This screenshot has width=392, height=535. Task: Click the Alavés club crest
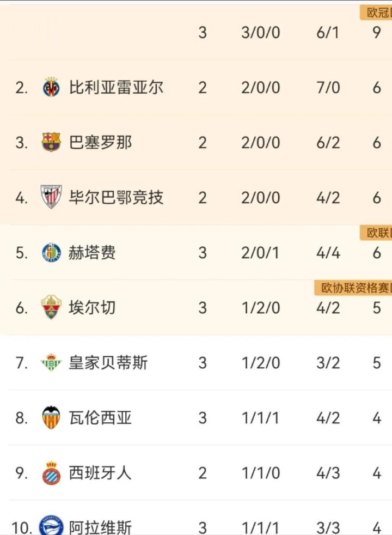[51, 526]
